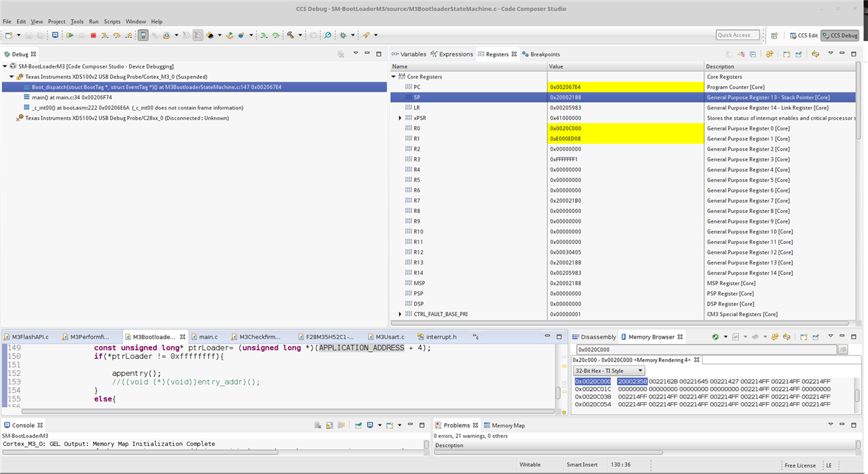The height and width of the screenshot is (474, 868).
Task: Click the Go button beside memory address field
Action: 843,350
